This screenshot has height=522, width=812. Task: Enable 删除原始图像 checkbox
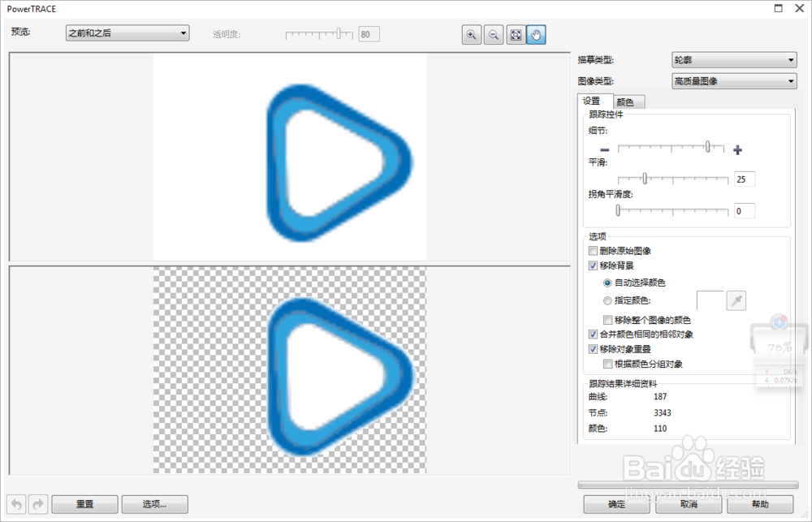click(x=594, y=251)
